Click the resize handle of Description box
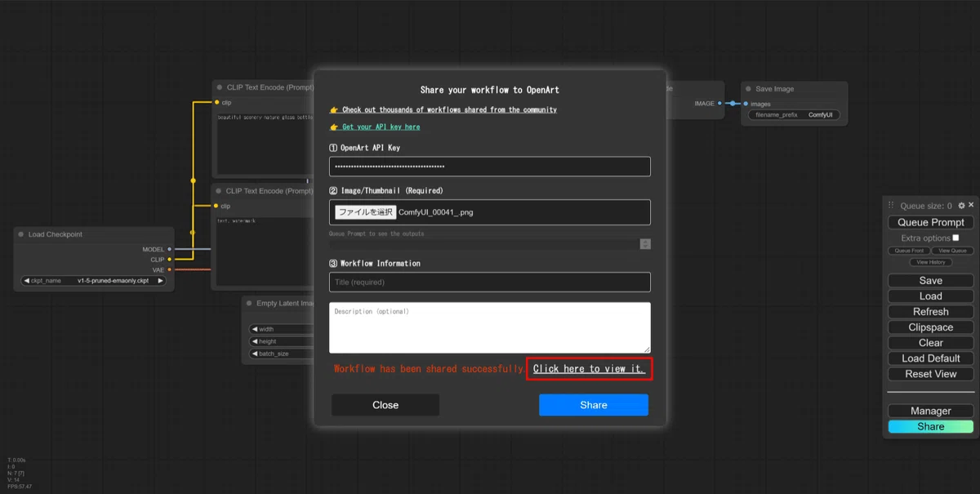Viewport: 980px width, 494px height. (x=647, y=349)
